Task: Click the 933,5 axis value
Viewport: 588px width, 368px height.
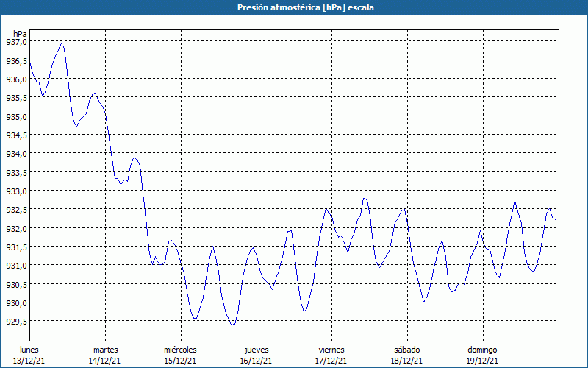Action: click(x=16, y=172)
